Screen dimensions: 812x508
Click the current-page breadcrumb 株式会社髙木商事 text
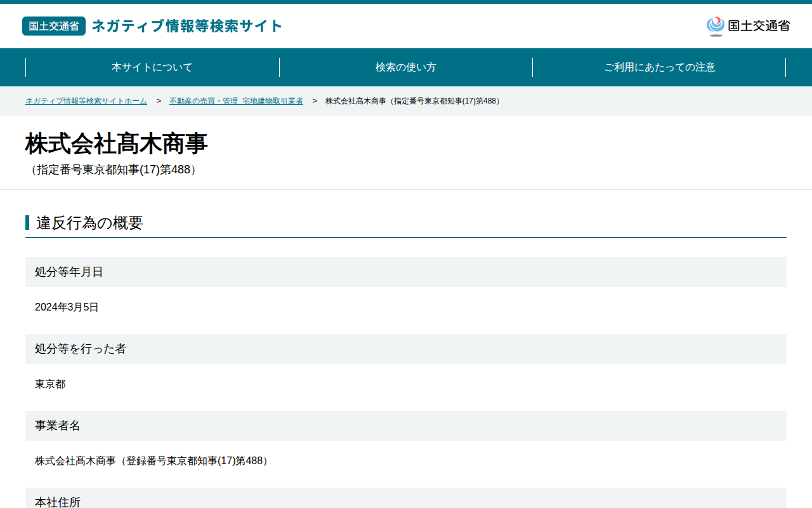pyautogui.click(x=414, y=101)
